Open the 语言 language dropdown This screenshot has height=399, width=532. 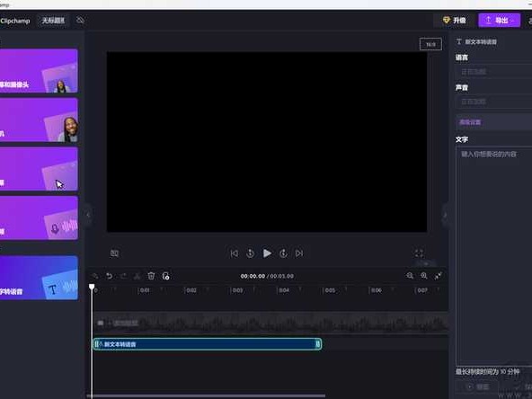(493, 72)
